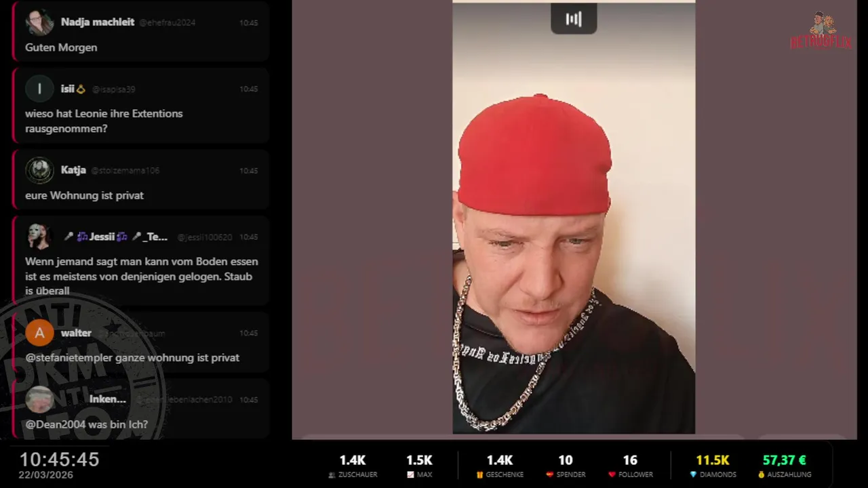Click handle @stolzemama106 next to Katja
The height and width of the screenshot is (488, 868).
coord(125,171)
